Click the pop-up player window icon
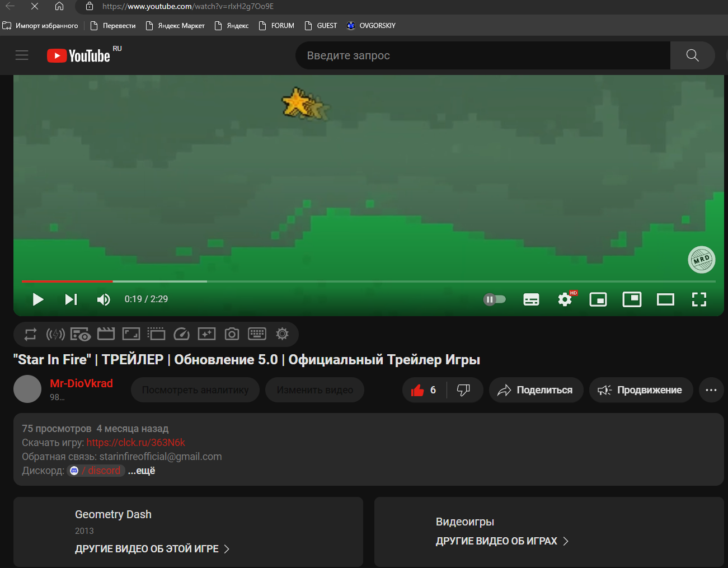The image size is (728, 568). [x=156, y=334]
